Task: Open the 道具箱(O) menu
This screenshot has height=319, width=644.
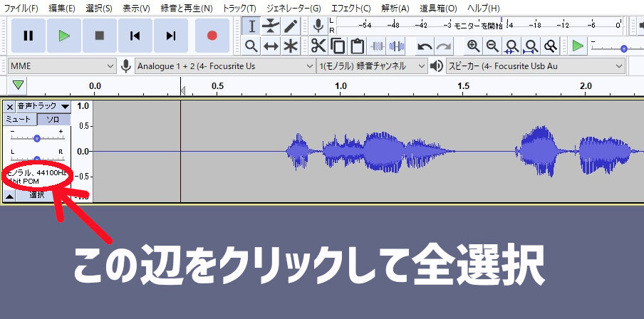Action: (438, 8)
